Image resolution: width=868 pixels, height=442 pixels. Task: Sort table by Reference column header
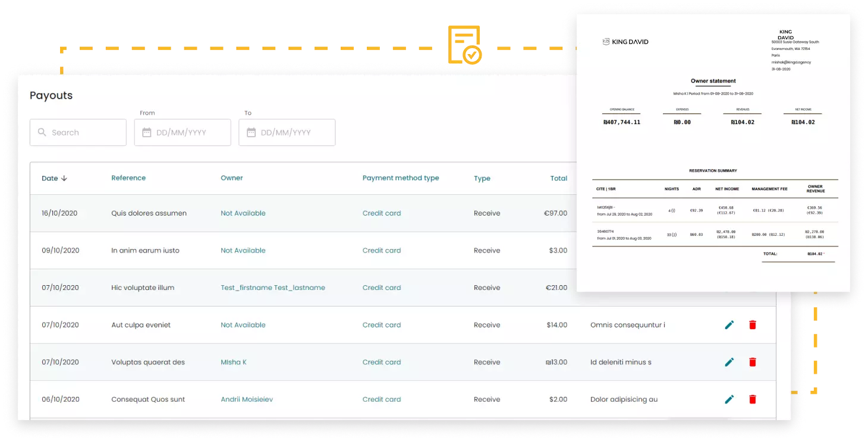coord(128,178)
